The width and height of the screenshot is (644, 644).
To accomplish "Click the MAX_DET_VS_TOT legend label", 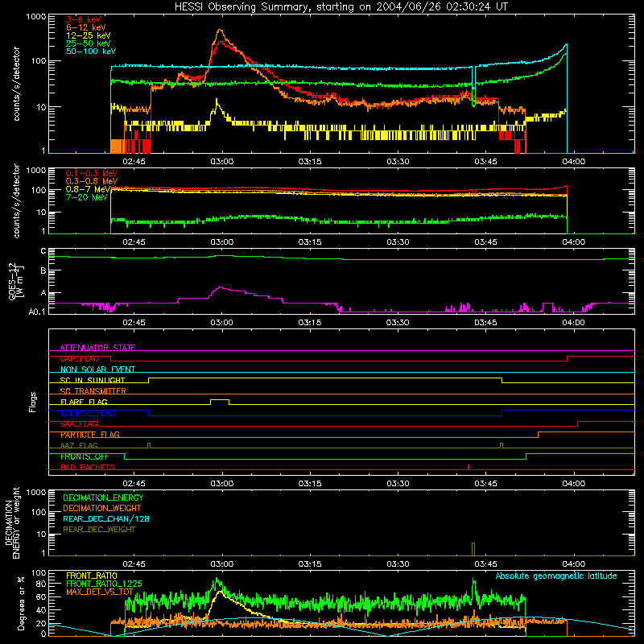I will (x=100, y=592).
